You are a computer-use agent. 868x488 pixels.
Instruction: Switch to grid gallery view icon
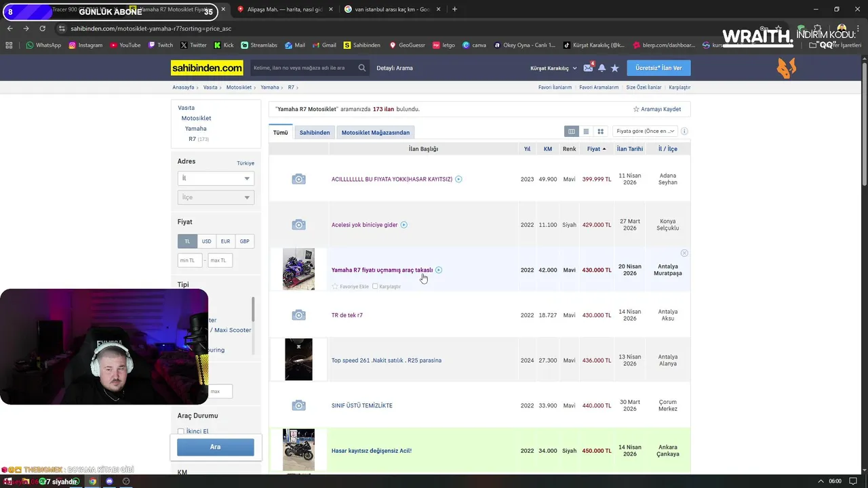(x=600, y=131)
